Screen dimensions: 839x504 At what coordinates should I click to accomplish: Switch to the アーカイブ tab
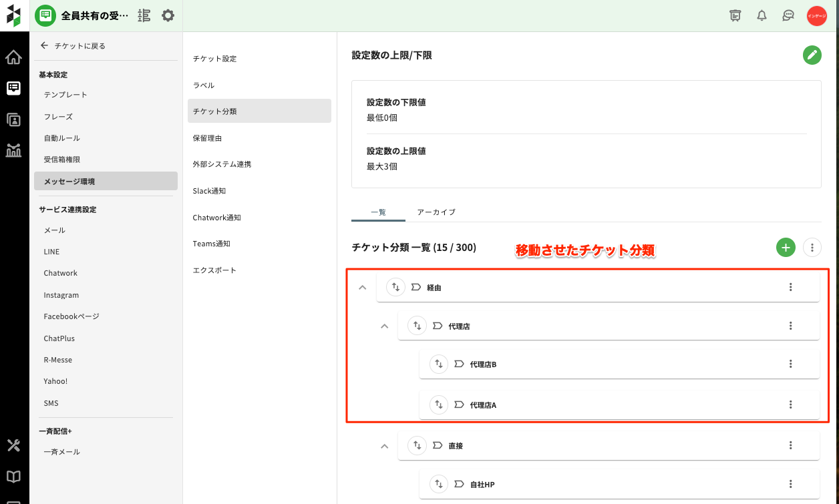436,212
